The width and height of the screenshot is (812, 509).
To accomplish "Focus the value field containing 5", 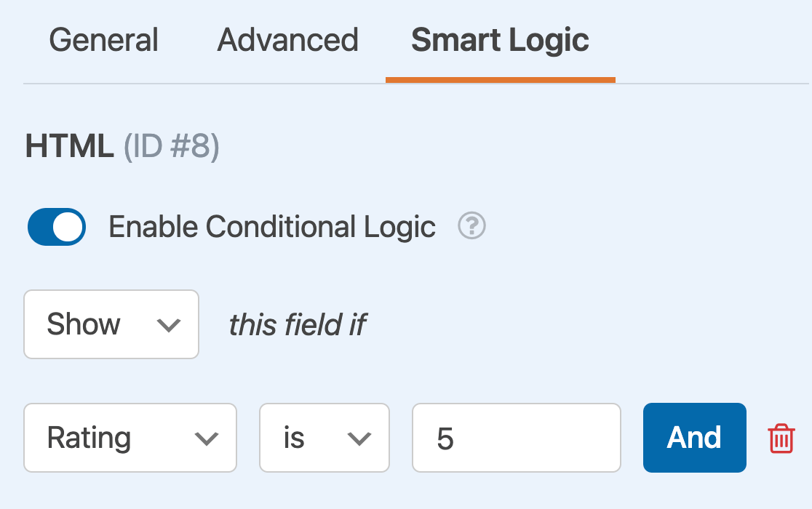I will click(516, 438).
